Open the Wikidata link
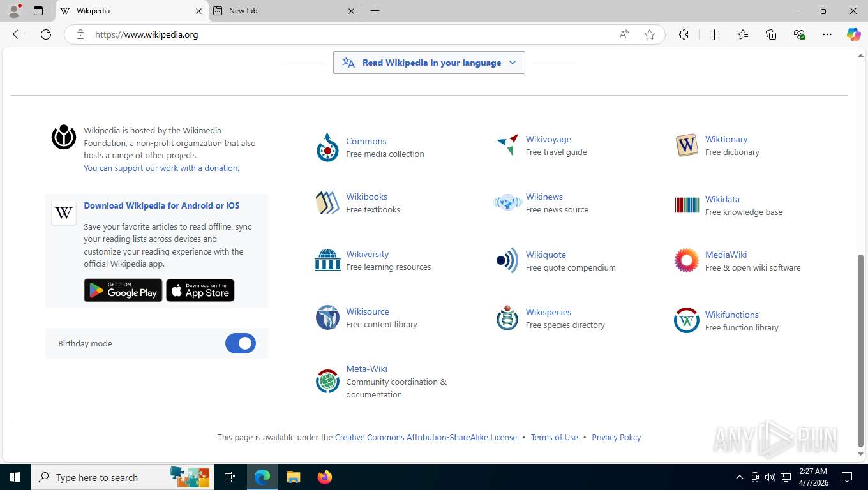This screenshot has height=490, width=868. coord(722,199)
